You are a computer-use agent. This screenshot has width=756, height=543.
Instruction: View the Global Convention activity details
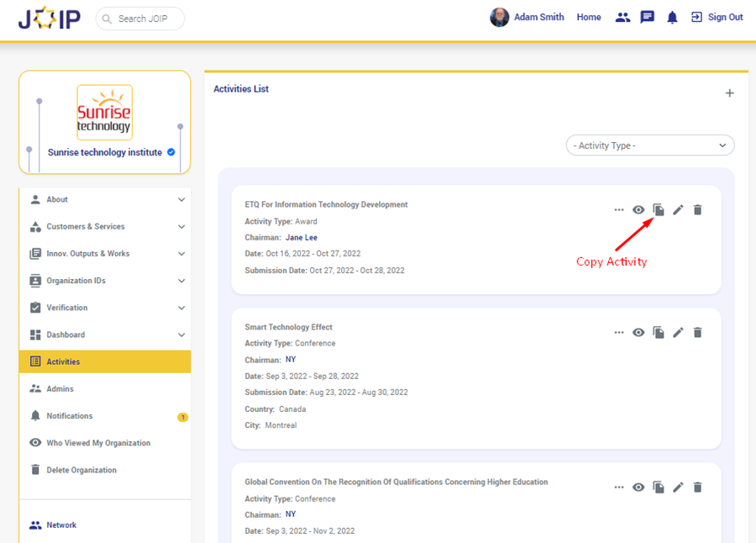point(638,488)
